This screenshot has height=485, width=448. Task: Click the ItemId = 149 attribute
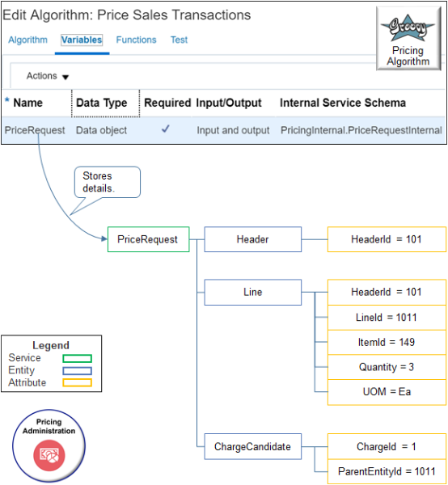[x=387, y=342]
